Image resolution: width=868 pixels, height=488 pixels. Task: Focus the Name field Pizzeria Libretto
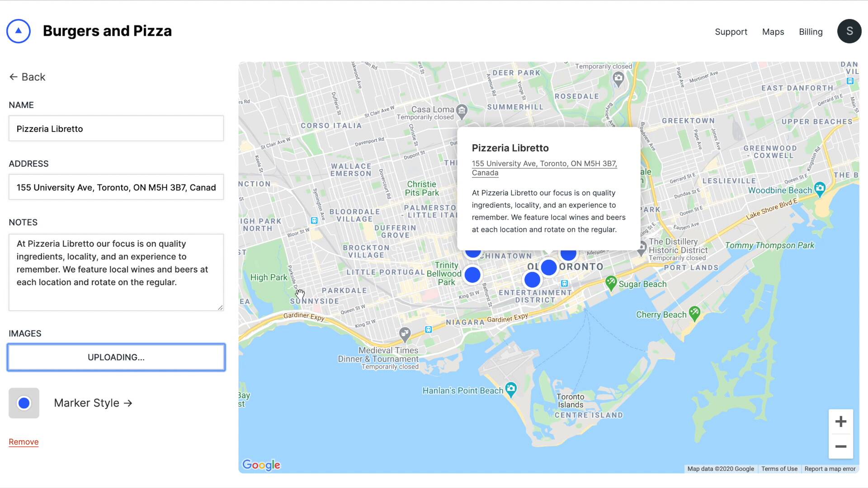coord(116,128)
